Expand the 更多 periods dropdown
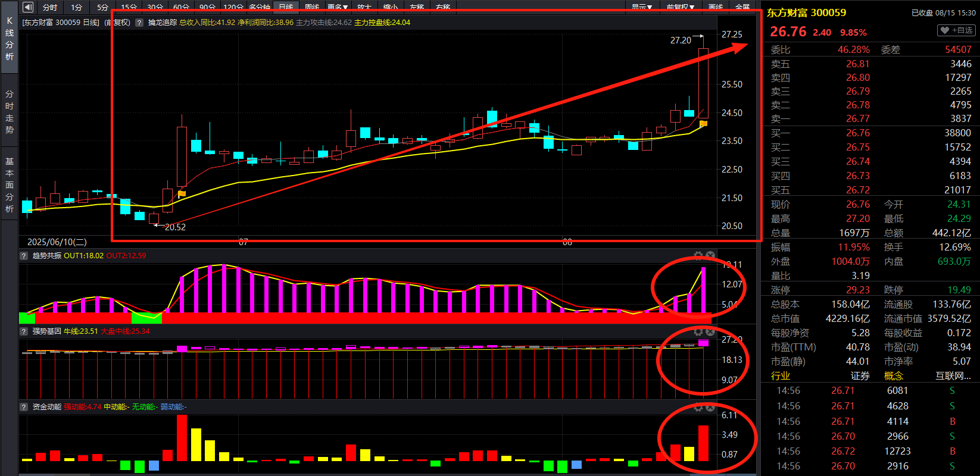Screen dimensions: 980x476 pyautogui.click(x=338, y=7)
